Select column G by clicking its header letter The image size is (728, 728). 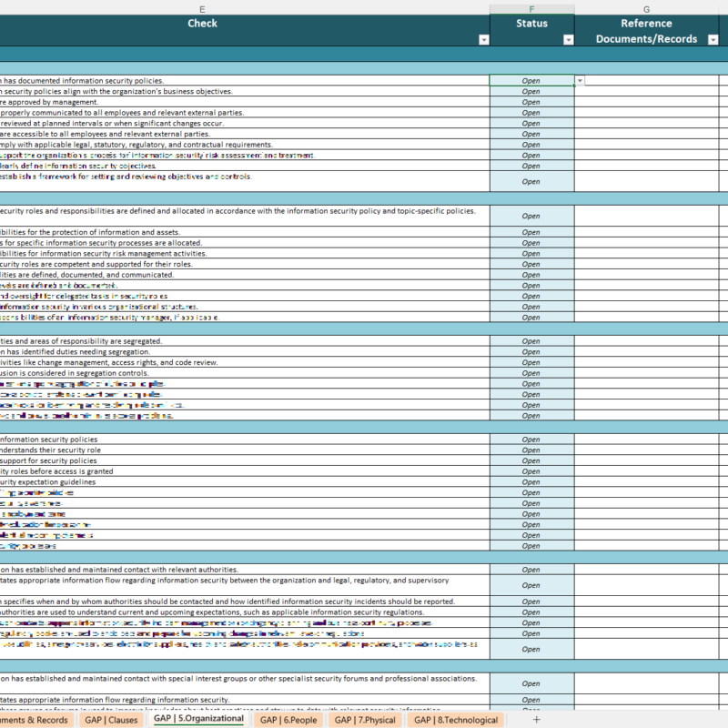coord(646,6)
